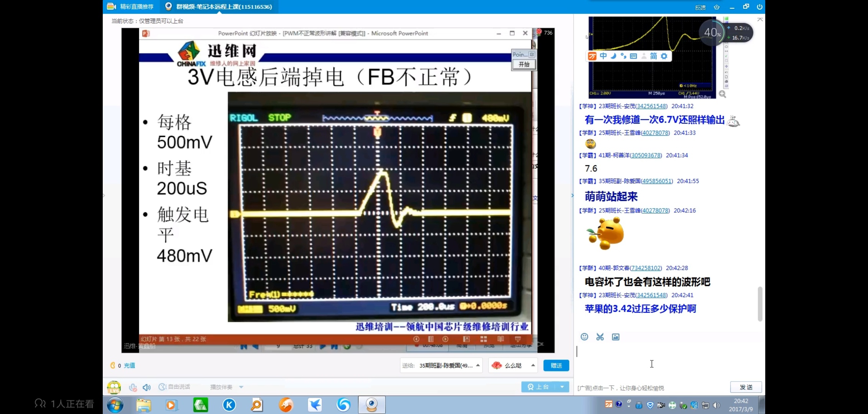Click the 上台 go on stage button
The width and height of the screenshot is (868, 414).
pyautogui.click(x=538, y=387)
